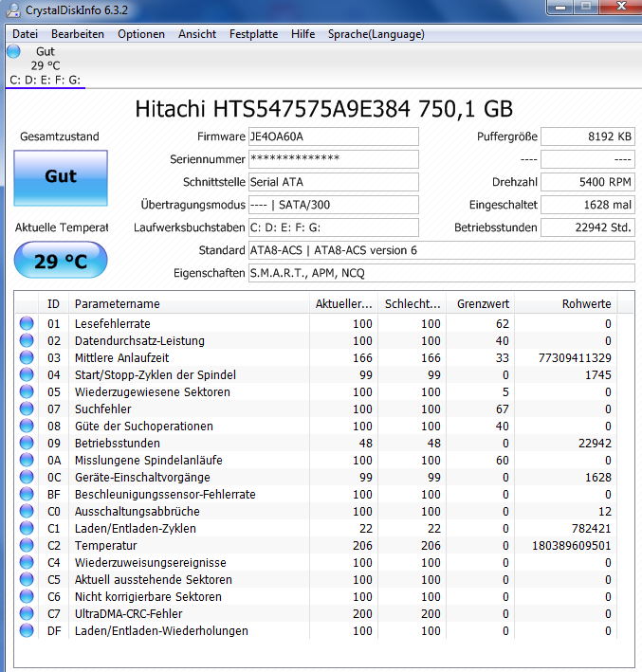Click the Rohwerte column header

click(586, 304)
